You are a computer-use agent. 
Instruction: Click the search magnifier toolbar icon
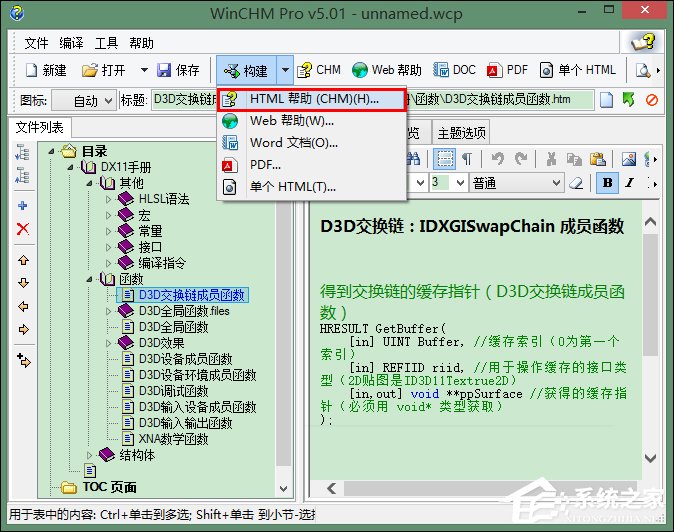(x=643, y=70)
